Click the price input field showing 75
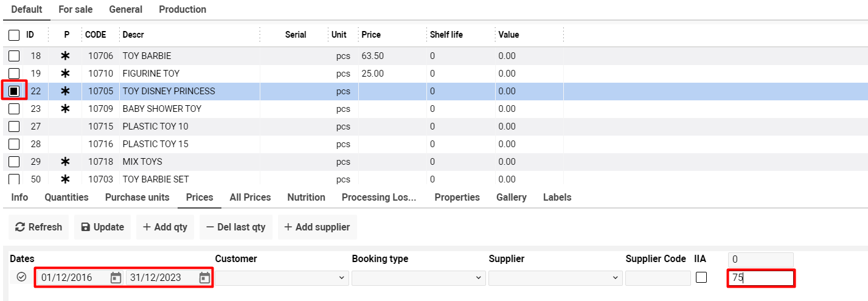This screenshot has width=868, height=301. point(761,278)
